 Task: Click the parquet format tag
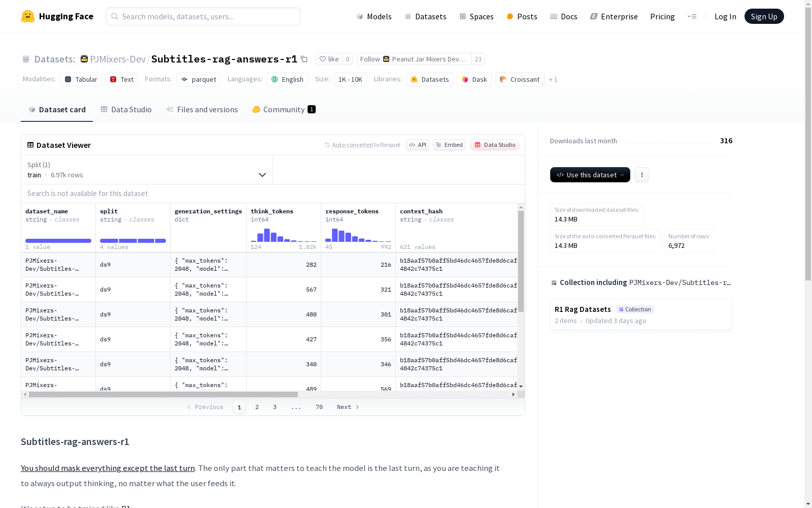point(198,79)
